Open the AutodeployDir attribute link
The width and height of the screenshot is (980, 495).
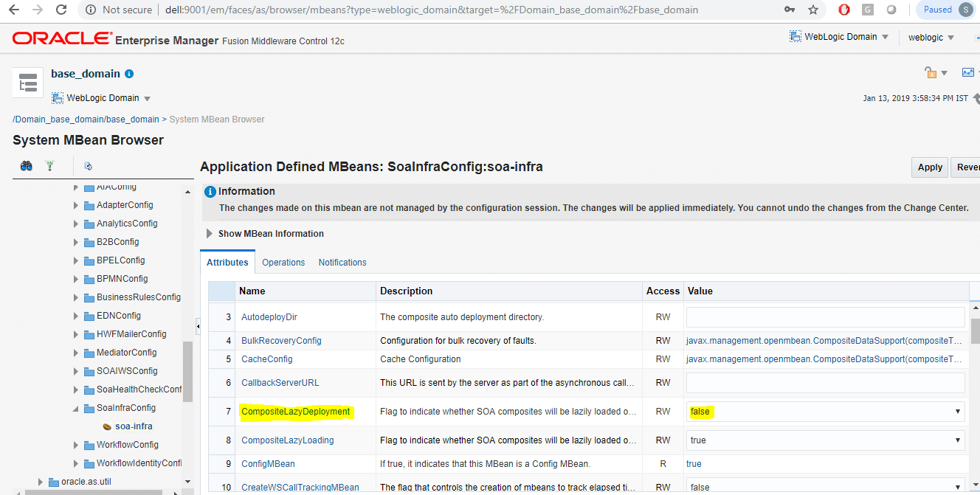coord(269,316)
